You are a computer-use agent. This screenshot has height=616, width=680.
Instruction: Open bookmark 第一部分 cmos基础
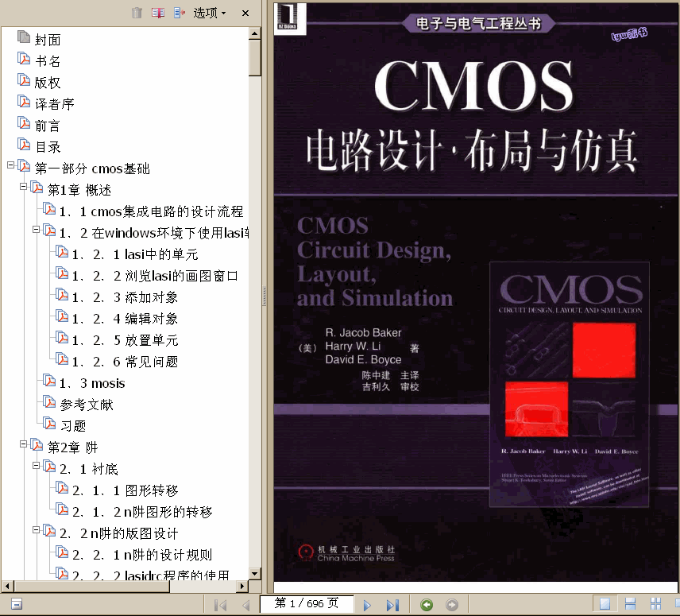click(x=92, y=169)
